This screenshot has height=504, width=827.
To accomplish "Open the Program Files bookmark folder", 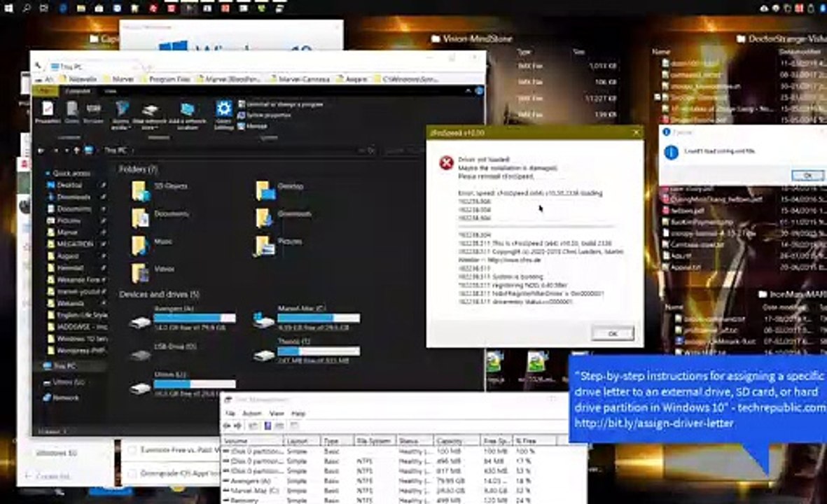I will (x=165, y=78).
